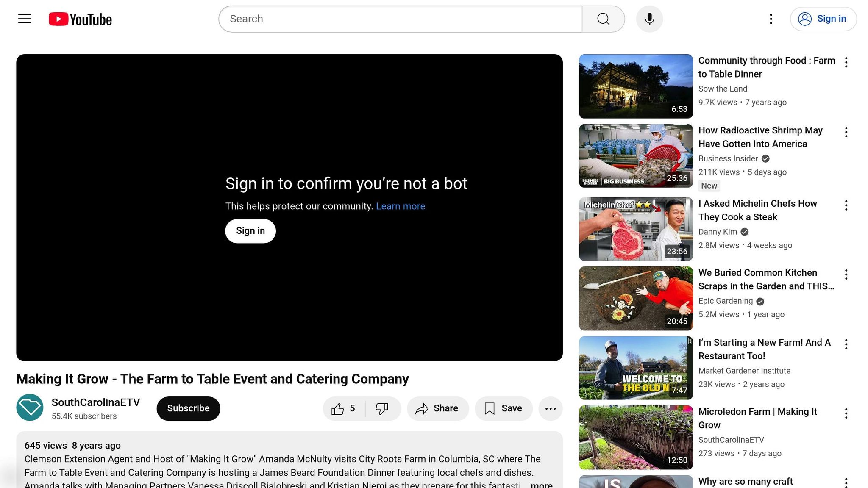Open options for craft video at bottom
Screen dimensions: 868x488
(846, 482)
